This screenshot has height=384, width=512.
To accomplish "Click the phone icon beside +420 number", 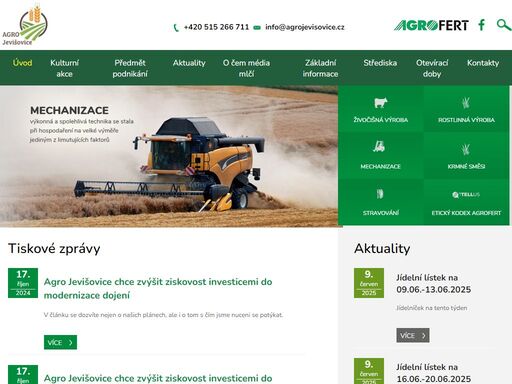I will (x=176, y=28).
